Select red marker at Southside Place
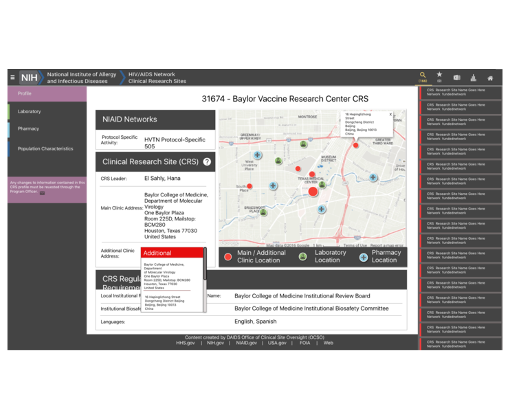 tap(249, 186)
